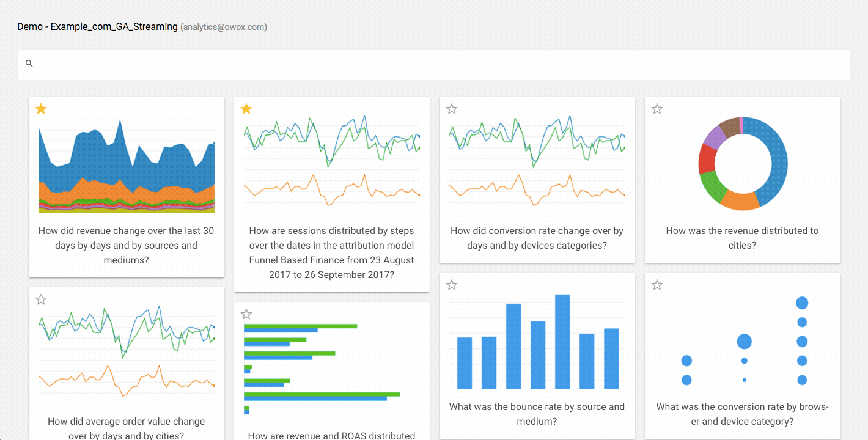
Task: Unstar the Funnel Based Finance sessions card
Action: point(246,109)
